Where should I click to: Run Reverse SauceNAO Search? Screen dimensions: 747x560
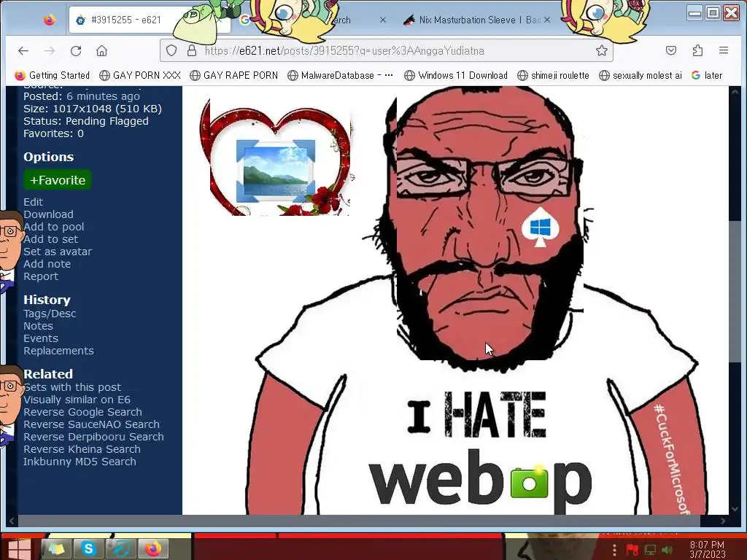coord(91,424)
